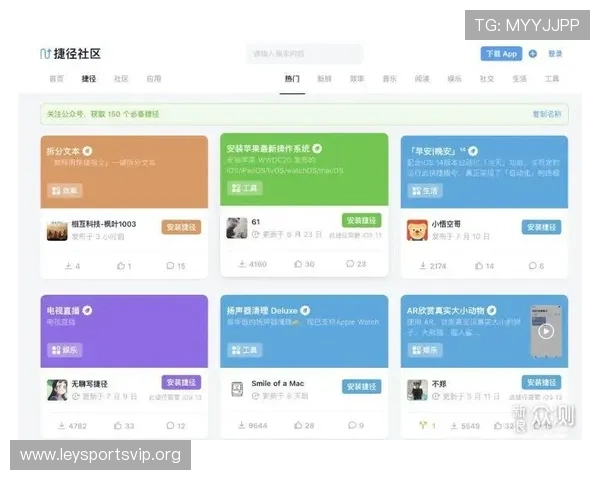Open the 拆分文本 card title
Viewport: 600px width, 480px height.
63,151
